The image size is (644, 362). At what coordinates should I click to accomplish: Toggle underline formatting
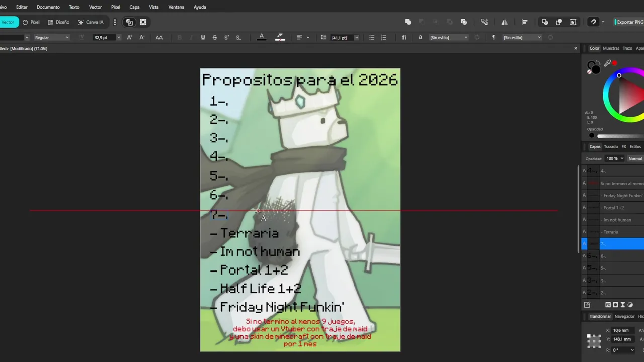[203, 38]
